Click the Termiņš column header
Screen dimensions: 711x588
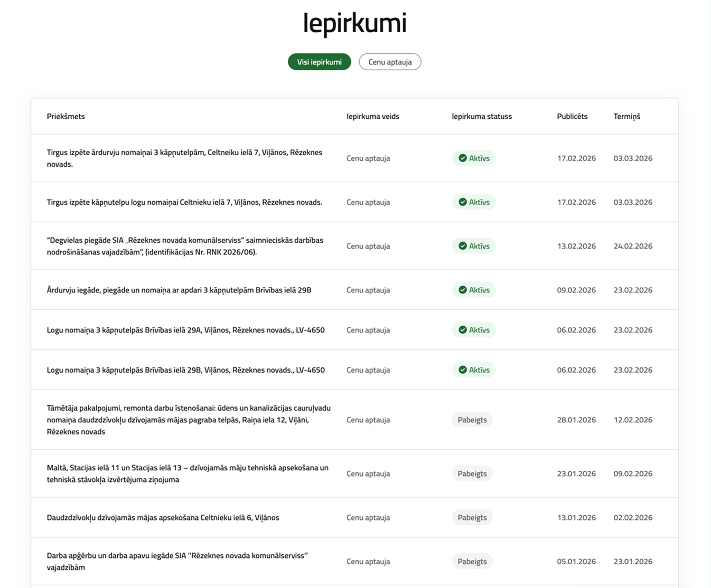tap(626, 116)
